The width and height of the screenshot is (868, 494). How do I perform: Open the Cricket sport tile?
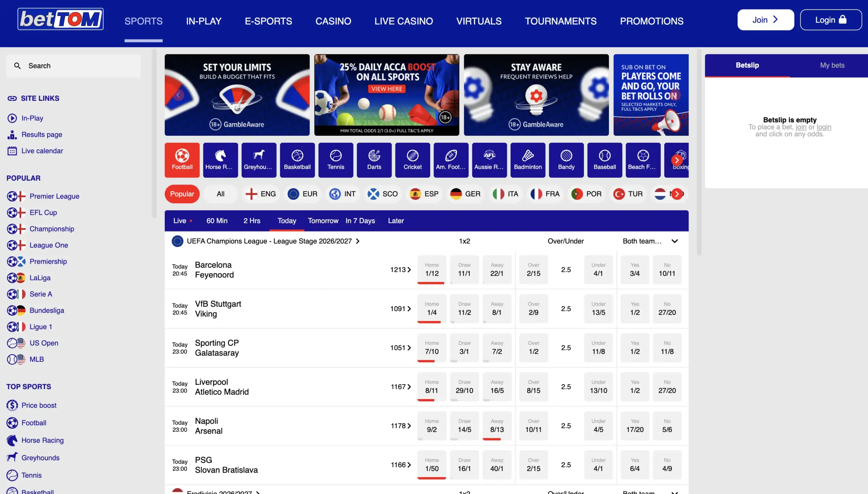click(413, 160)
